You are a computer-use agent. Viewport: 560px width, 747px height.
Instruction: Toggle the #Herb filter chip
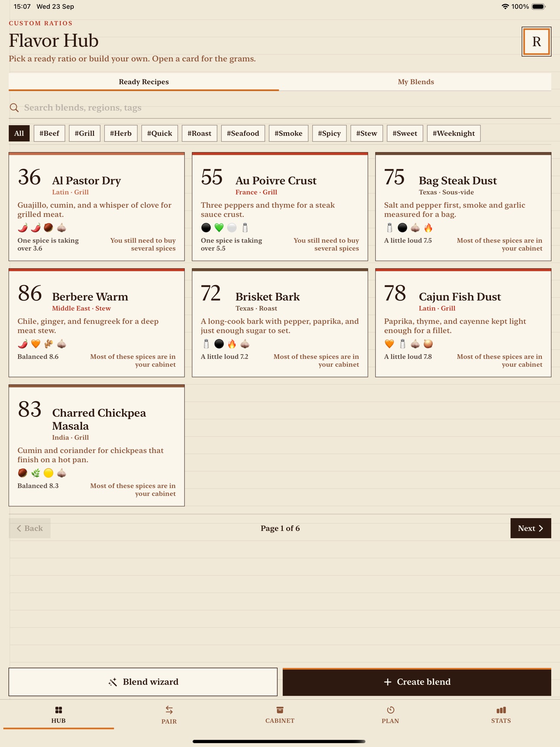click(x=121, y=133)
